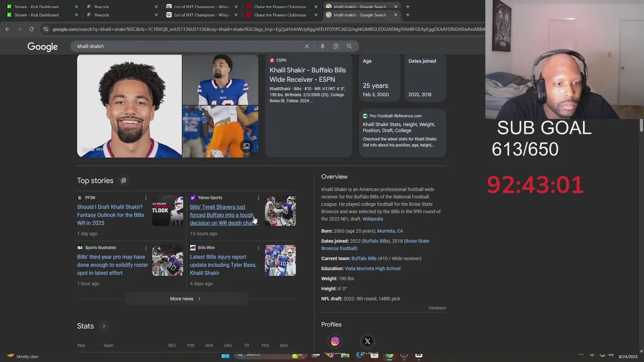Go back using the browser back arrow
This screenshot has width=644, height=362.
(7, 29)
